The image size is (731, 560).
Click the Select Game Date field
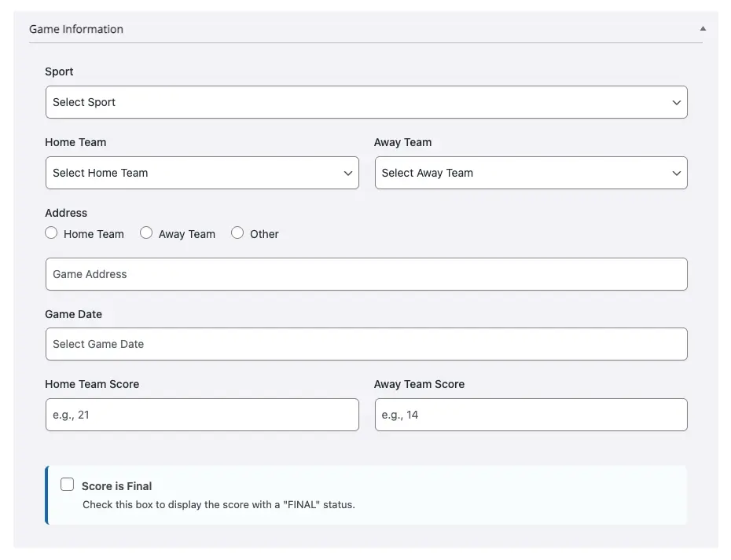(x=366, y=344)
